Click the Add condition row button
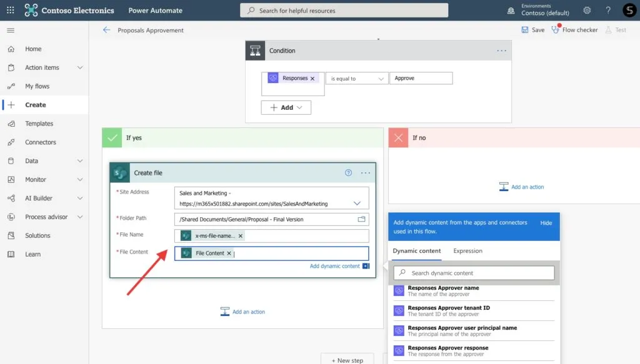640x364 pixels. coord(286,107)
